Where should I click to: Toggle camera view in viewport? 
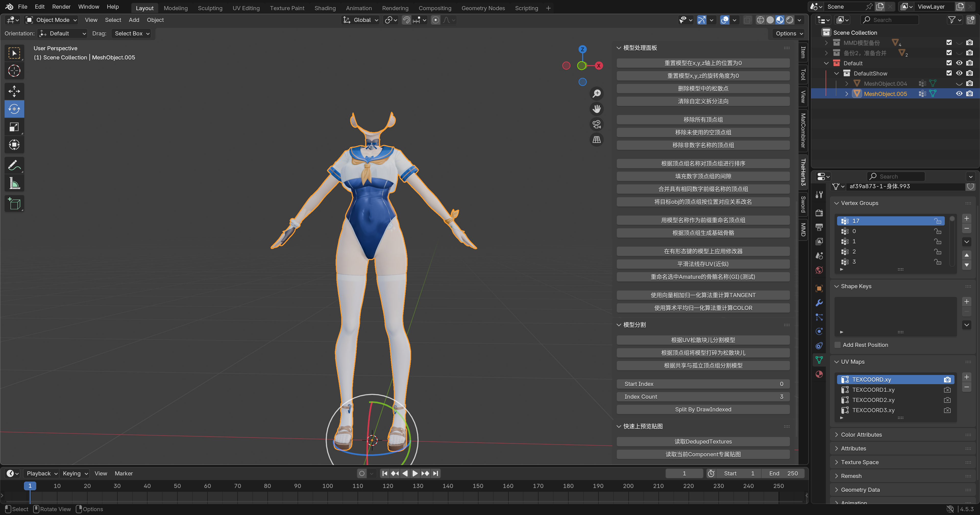[x=596, y=124]
